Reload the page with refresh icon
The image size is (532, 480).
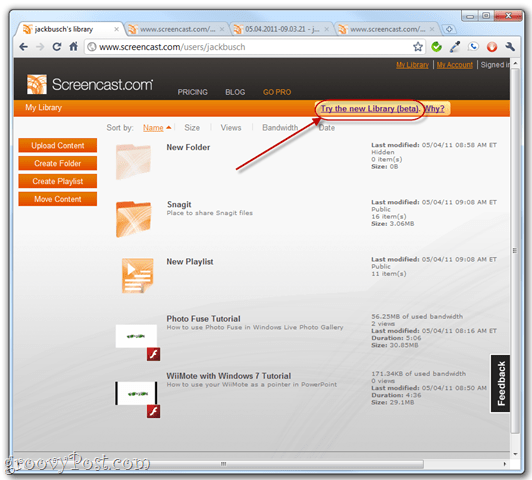(x=57, y=47)
